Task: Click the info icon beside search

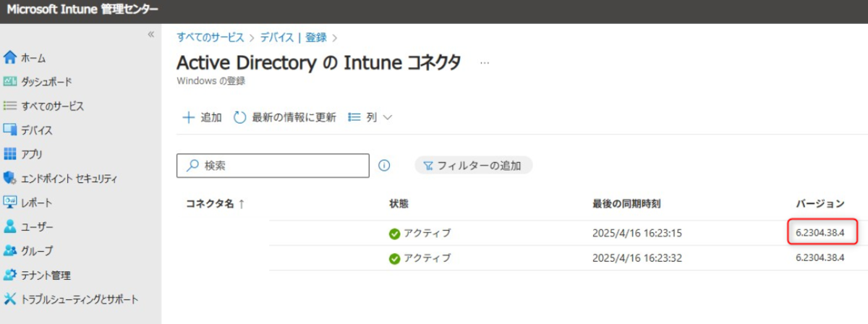Action: point(384,166)
